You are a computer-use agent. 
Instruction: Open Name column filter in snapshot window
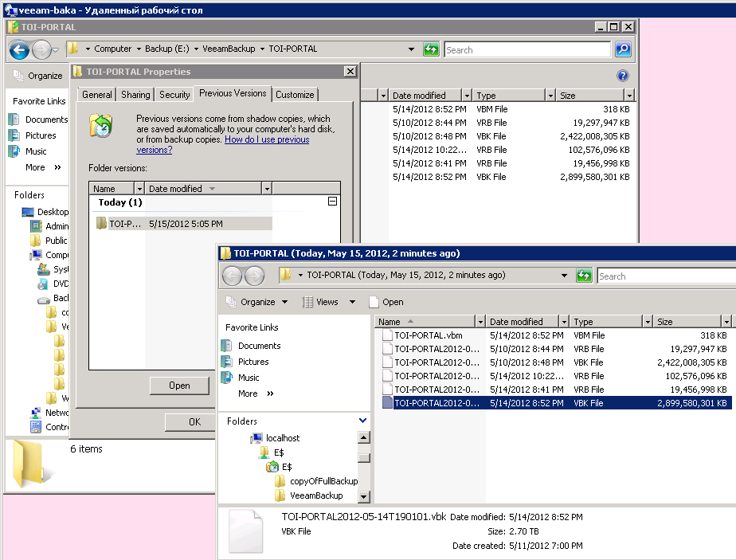(480, 322)
